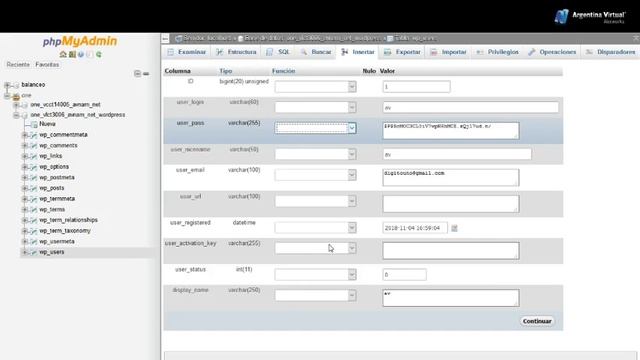Open Reciente tables list
The width and height of the screenshot is (640, 360).
[x=18, y=64]
